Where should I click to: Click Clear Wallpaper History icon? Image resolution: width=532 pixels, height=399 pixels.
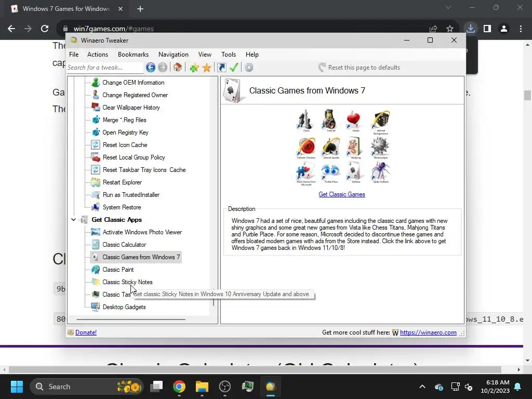pyautogui.click(x=96, y=108)
